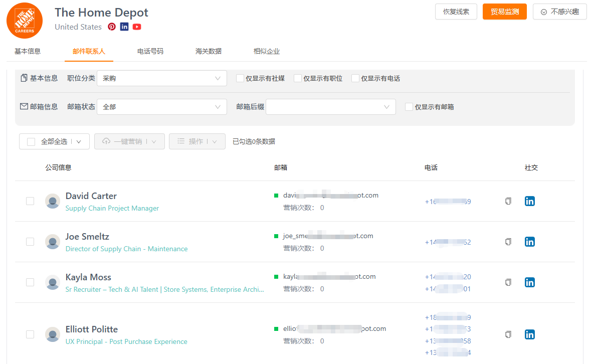Open The Home Depot YouTube channel icon
Image resolution: width=593 pixels, height=364 pixels.
pyautogui.click(x=137, y=27)
